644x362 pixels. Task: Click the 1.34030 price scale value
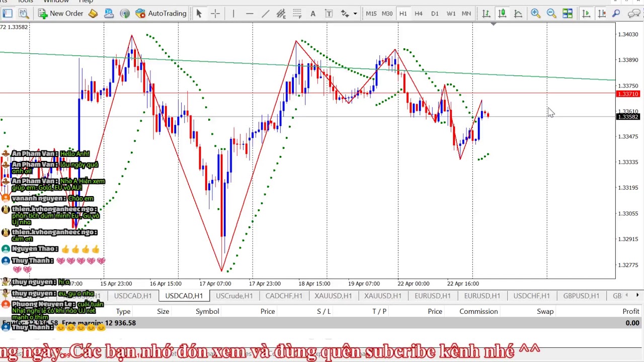pyautogui.click(x=628, y=34)
